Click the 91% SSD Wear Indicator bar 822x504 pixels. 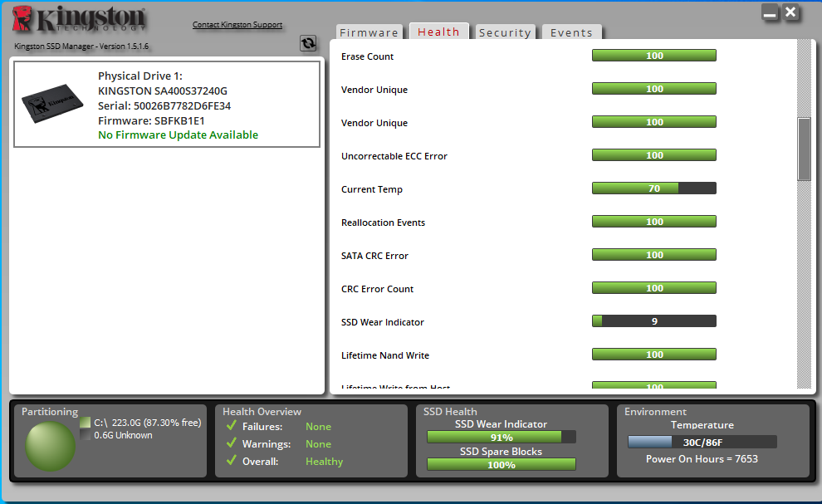502,437
